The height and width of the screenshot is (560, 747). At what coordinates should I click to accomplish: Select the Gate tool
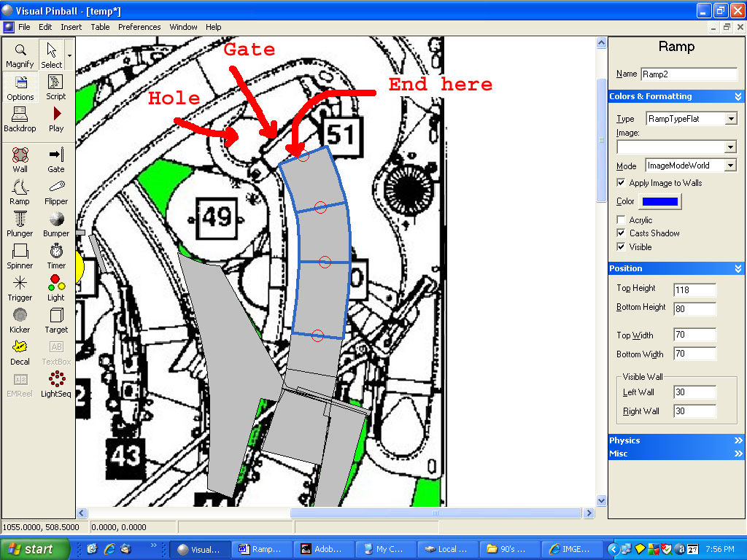(56, 160)
